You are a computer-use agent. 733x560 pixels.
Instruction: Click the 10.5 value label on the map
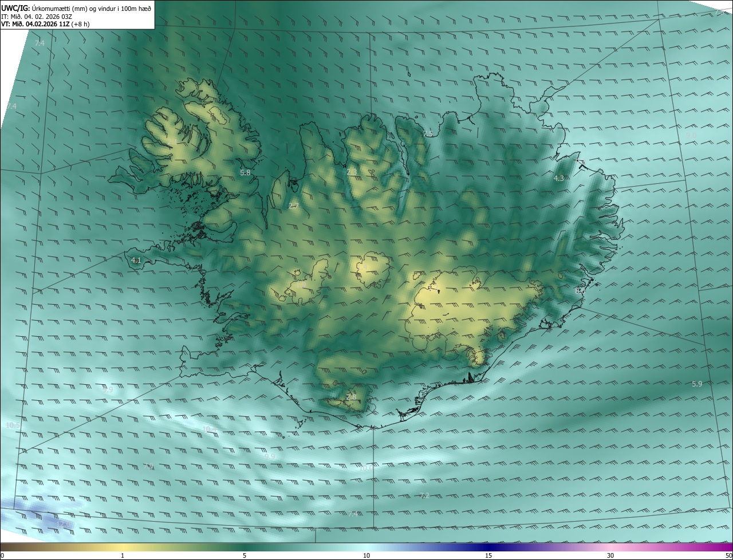click(x=13, y=425)
